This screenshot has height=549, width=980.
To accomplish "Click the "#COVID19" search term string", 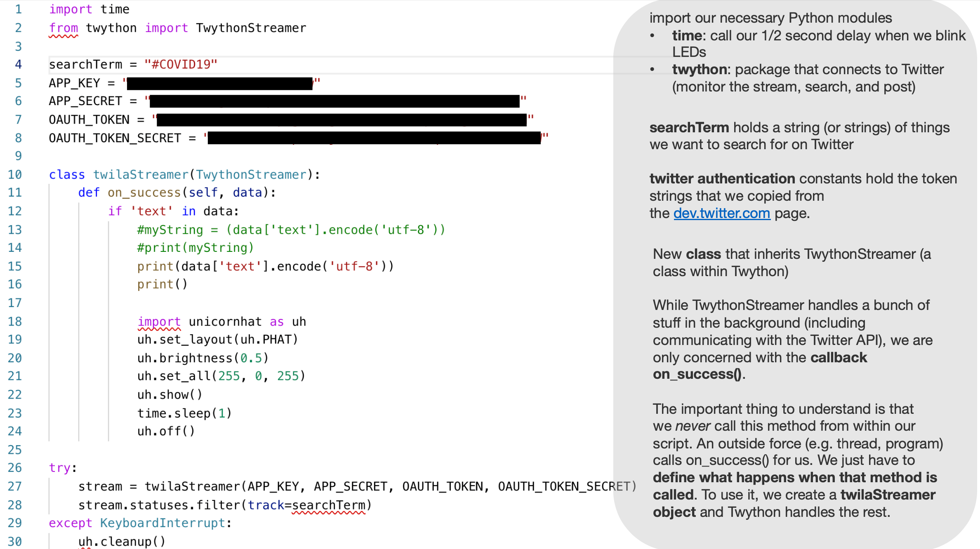I will (181, 64).
